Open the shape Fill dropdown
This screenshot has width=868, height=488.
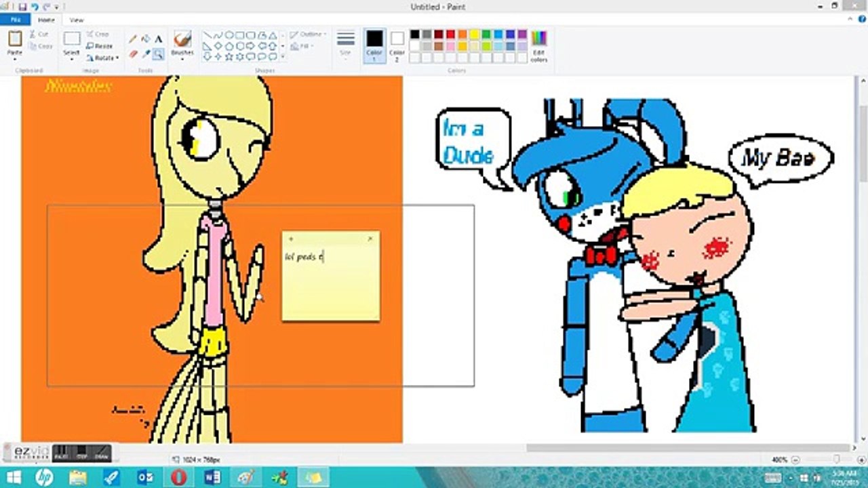click(301, 46)
